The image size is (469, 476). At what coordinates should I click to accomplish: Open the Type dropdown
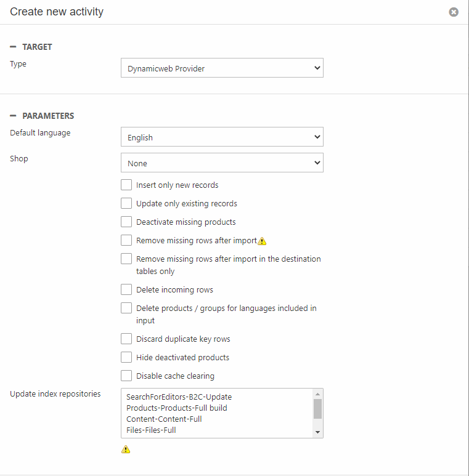point(222,68)
